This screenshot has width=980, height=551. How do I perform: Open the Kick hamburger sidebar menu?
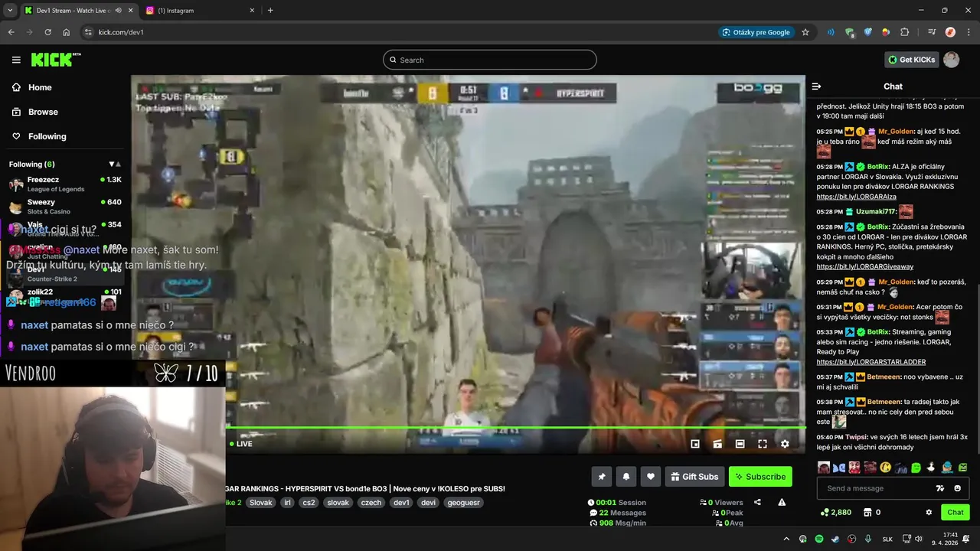coord(16,60)
